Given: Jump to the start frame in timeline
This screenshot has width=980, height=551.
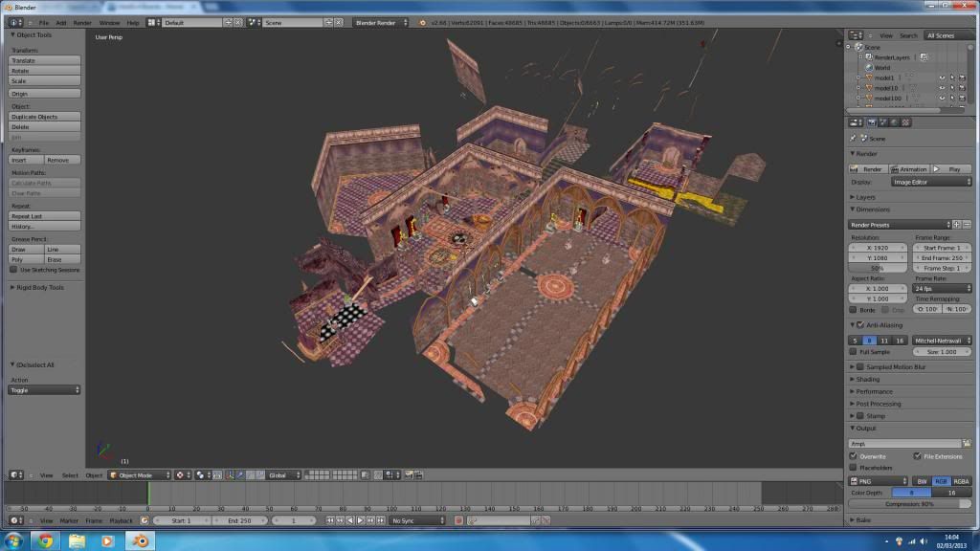Looking at the screenshot, I should pos(329,520).
